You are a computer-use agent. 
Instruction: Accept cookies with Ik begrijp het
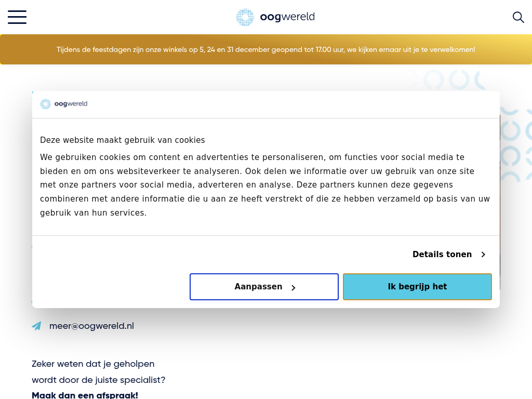[x=417, y=287]
